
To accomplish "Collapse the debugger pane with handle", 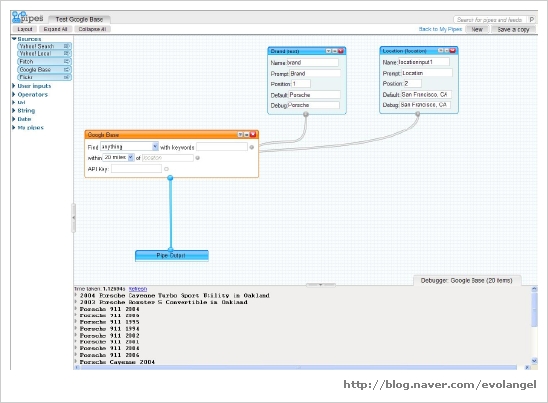I will tap(320, 285).
